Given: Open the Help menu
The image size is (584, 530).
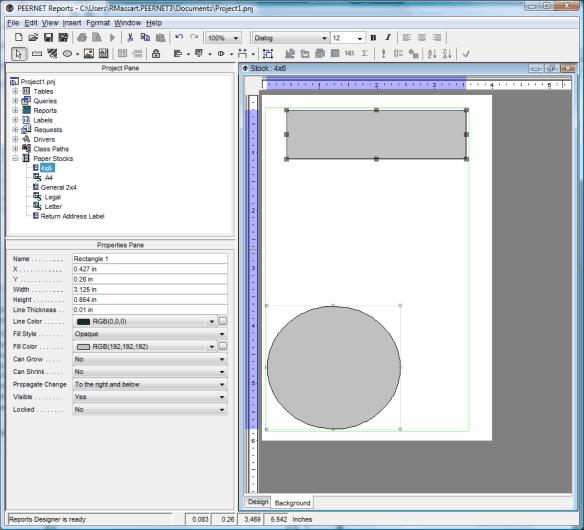Looking at the screenshot, I should (154, 23).
